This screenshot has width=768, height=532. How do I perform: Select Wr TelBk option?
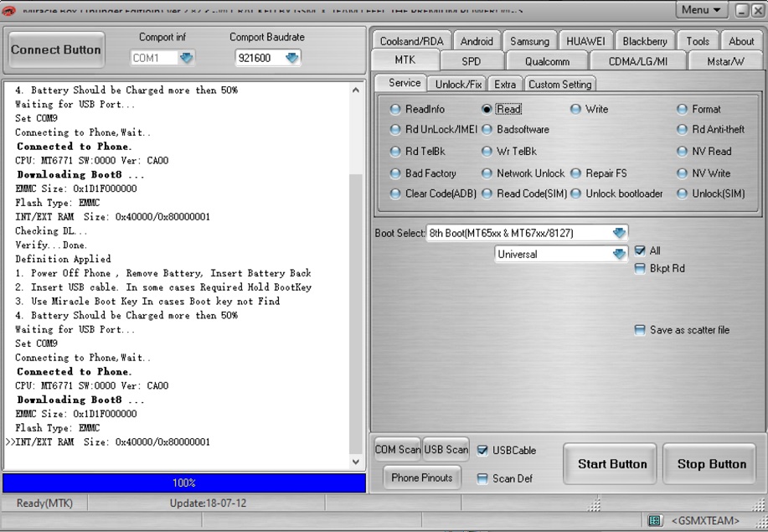pos(509,152)
